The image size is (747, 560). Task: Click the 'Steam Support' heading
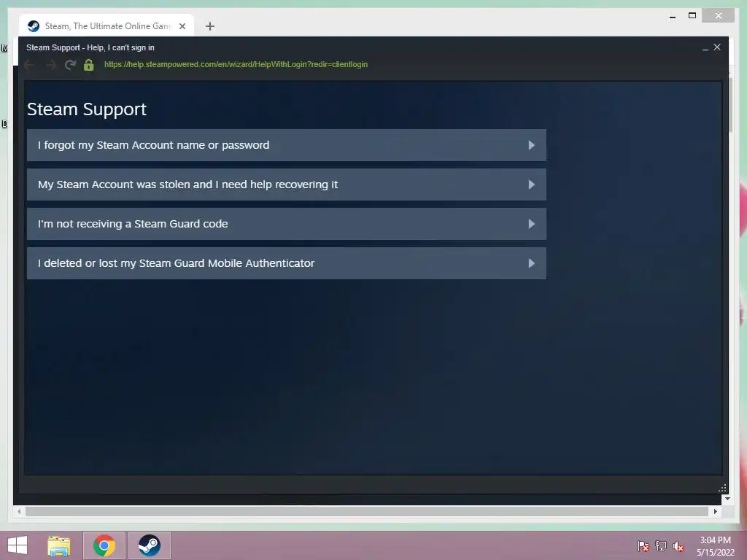87,109
